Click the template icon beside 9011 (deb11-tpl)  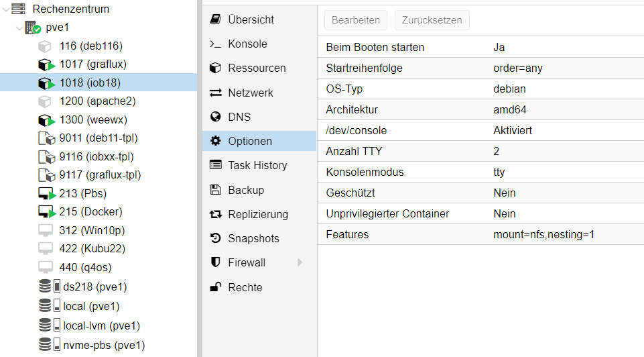pyautogui.click(x=46, y=138)
